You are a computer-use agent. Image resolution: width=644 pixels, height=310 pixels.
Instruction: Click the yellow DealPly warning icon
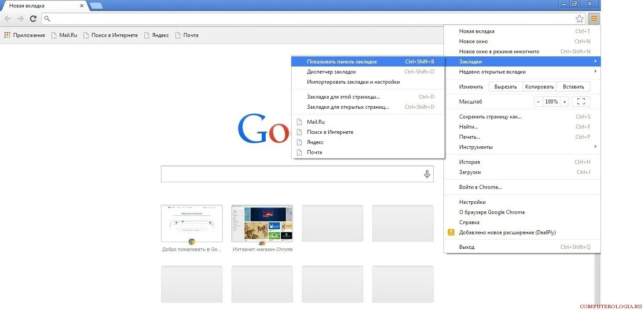click(451, 232)
